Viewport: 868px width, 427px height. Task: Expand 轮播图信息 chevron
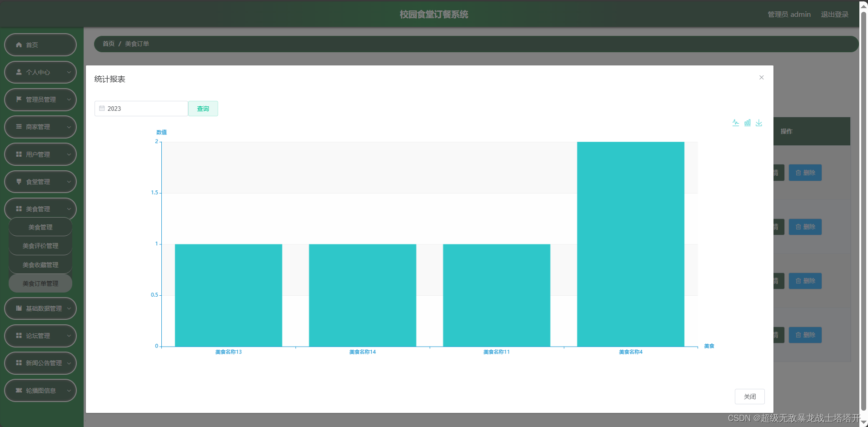[x=69, y=391]
